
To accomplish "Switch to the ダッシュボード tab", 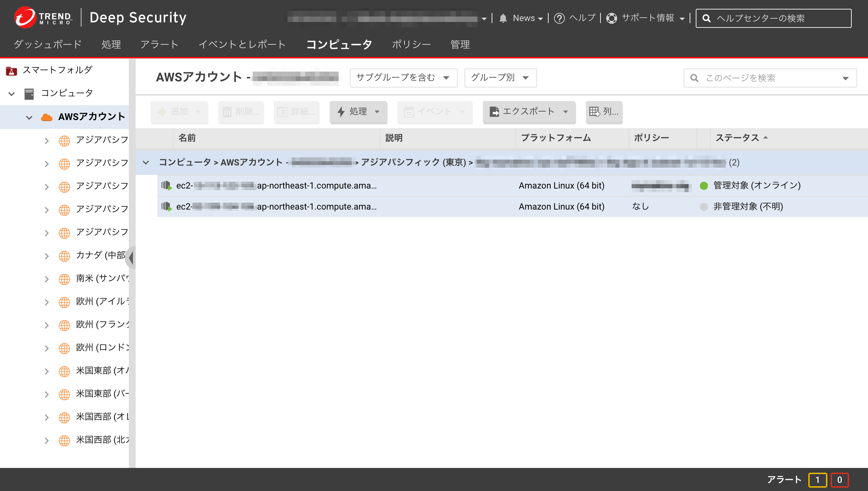I will coord(47,44).
